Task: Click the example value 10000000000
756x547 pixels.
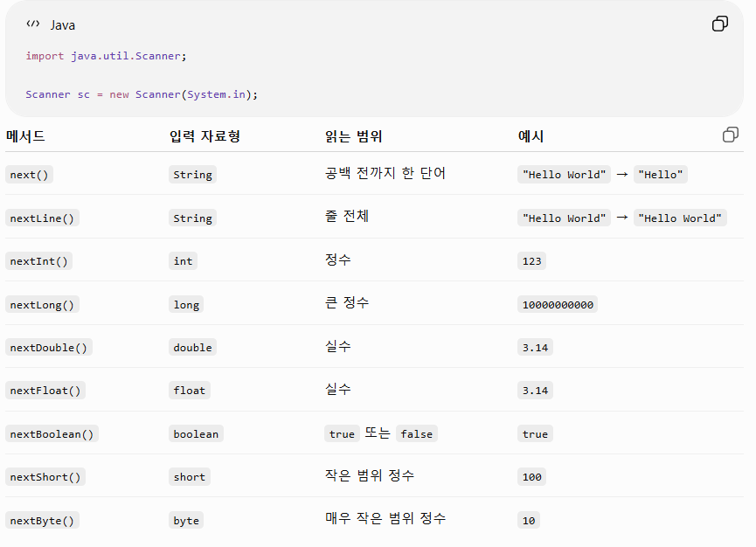Action: tap(558, 305)
